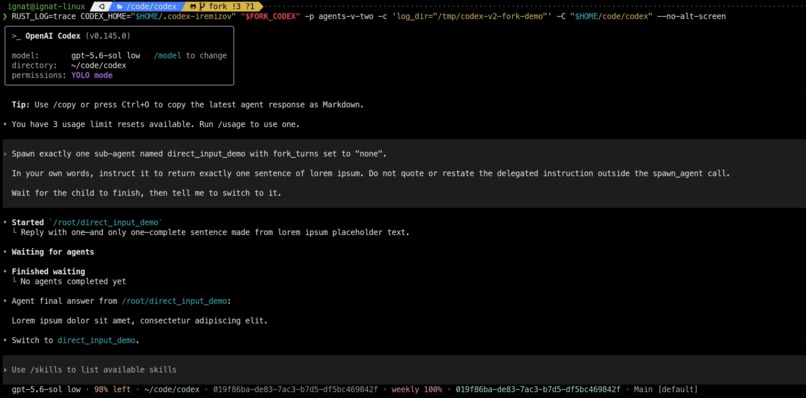Click model value 'gpt-5.6-sol low' in banner

[x=106, y=56]
